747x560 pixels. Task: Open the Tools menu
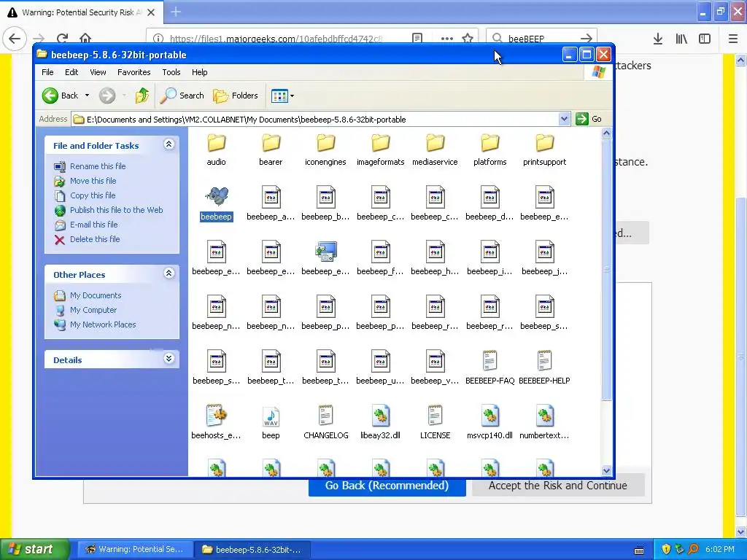tap(171, 72)
